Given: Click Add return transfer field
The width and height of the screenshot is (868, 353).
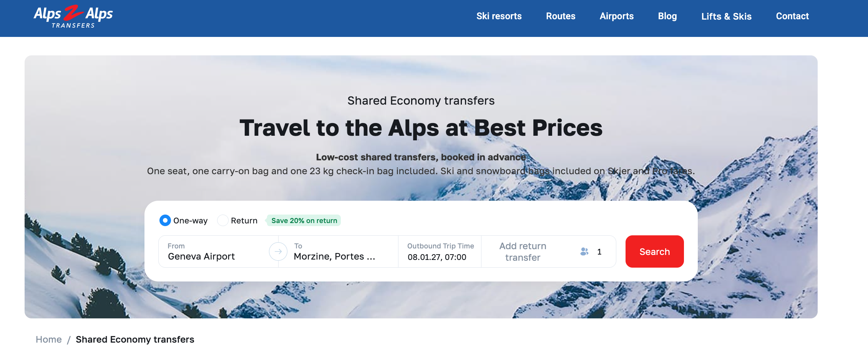Looking at the screenshot, I should pos(523,251).
